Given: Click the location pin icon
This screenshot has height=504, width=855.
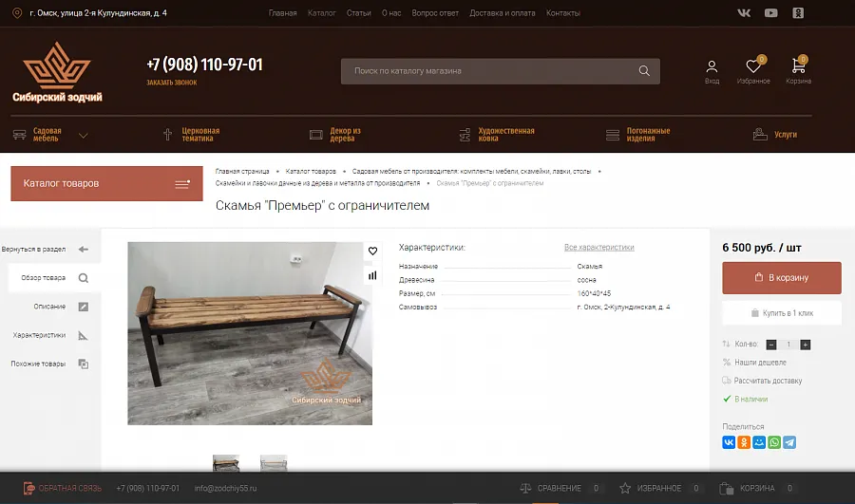Looking at the screenshot, I should (x=17, y=13).
